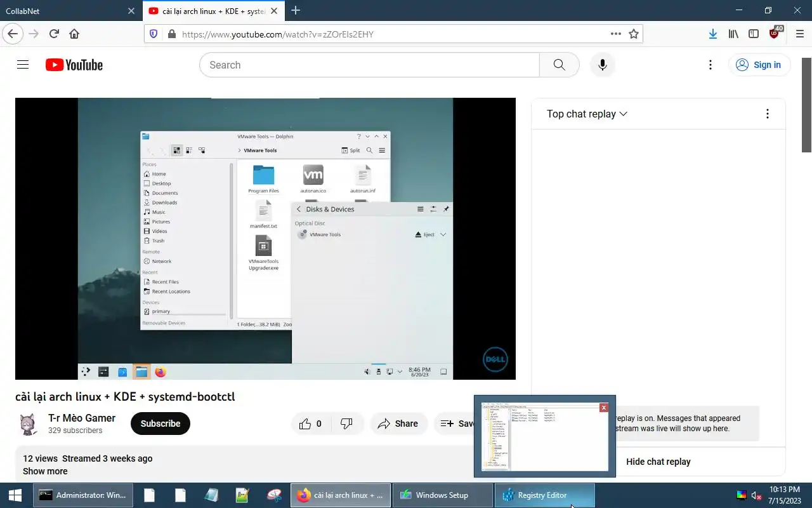The image size is (812, 508).
Task: Click the padlock site security icon
Action: click(171, 34)
